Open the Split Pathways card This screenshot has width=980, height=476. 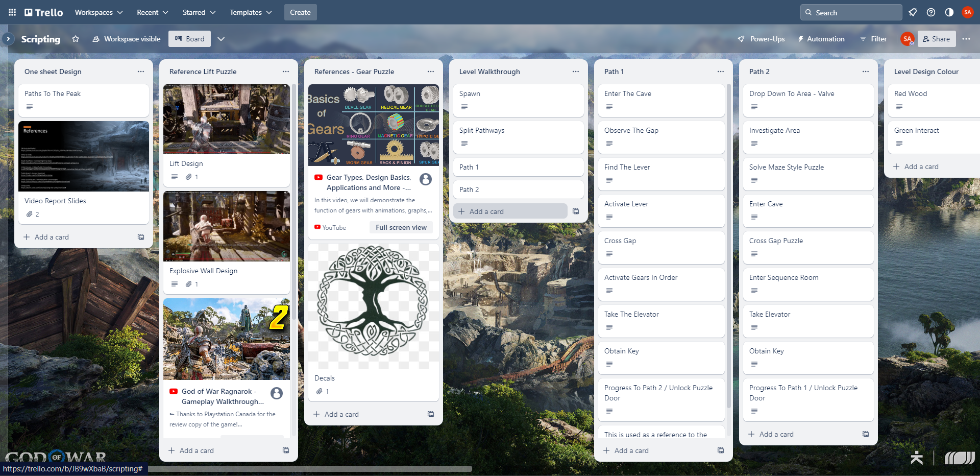[x=519, y=137]
